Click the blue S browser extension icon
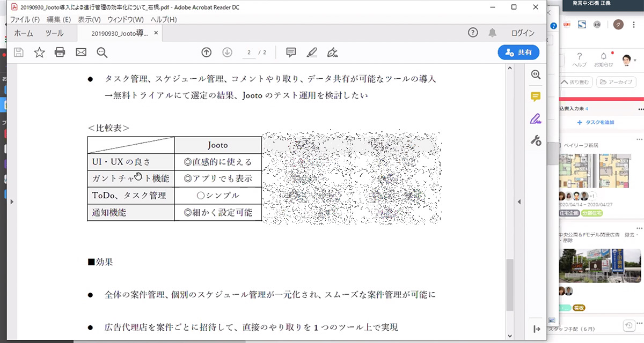 click(582, 25)
